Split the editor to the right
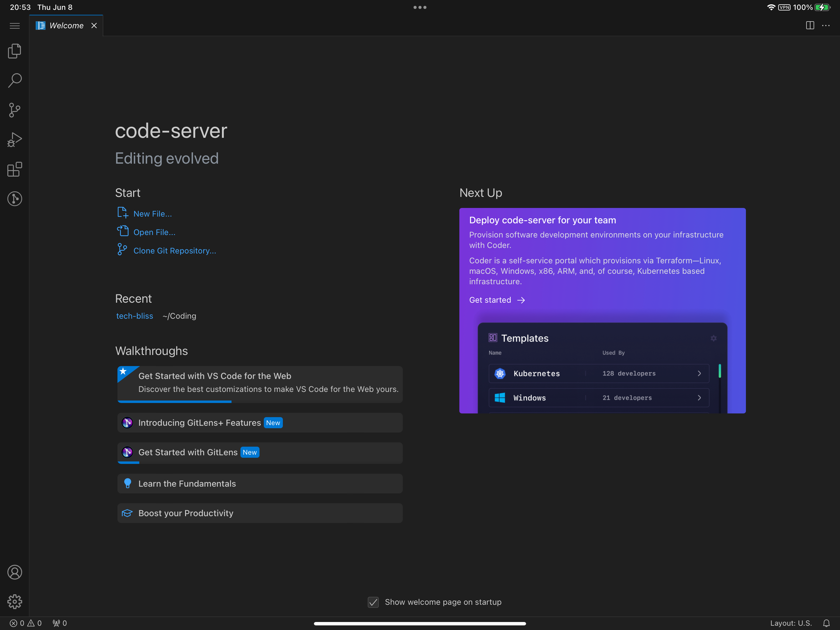This screenshot has width=840, height=630. [810, 26]
